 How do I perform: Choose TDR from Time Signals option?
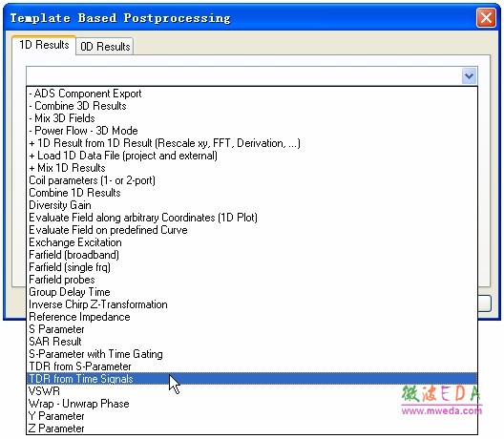tap(252, 379)
